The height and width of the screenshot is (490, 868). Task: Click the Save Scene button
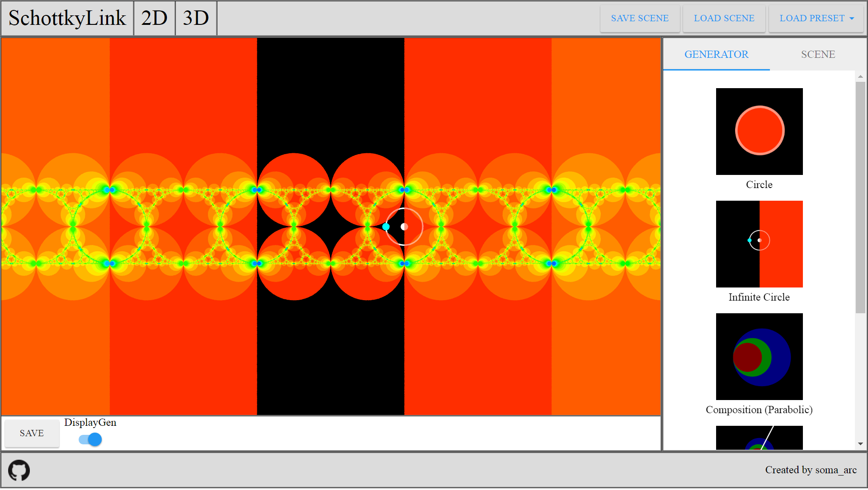639,18
